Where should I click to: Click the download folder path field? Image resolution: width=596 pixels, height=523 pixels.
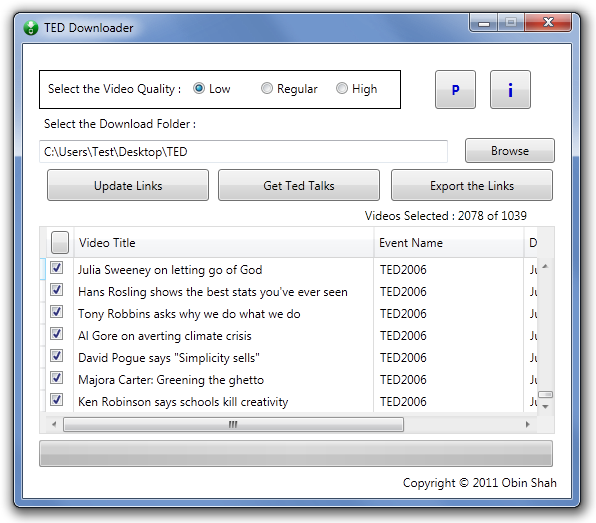pos(243,152)
